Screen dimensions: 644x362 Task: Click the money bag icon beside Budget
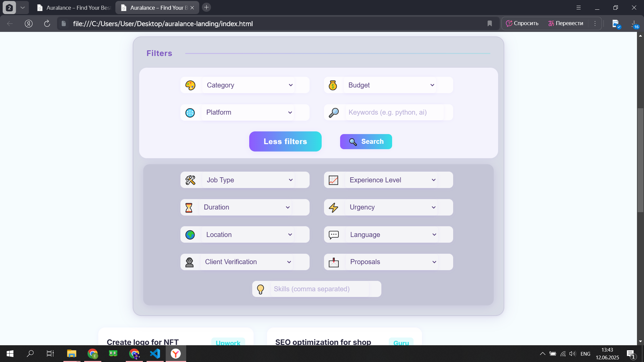(x=333, y=85)
